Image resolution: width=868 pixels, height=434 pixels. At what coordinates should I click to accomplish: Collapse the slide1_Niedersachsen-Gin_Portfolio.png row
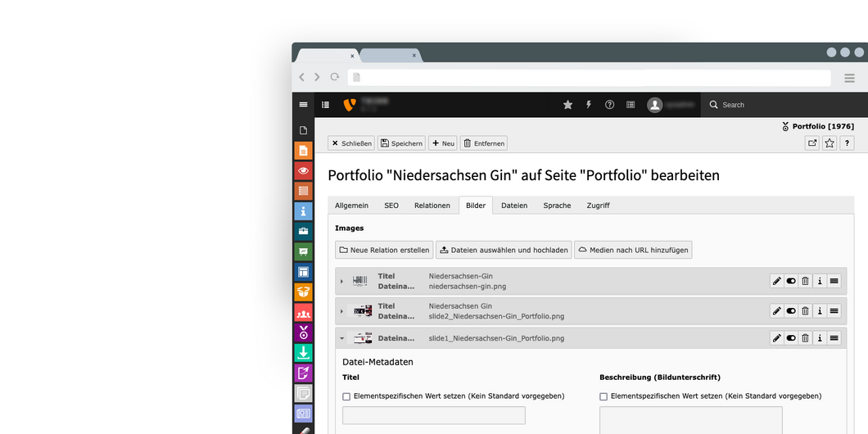(x=342, y=338)
